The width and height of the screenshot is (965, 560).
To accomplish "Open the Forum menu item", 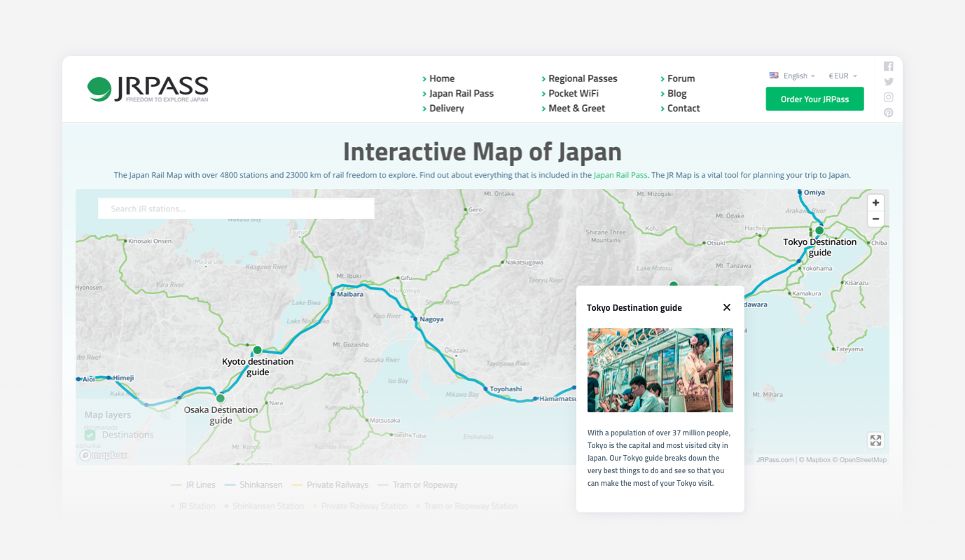I will [x=681, y=78].
